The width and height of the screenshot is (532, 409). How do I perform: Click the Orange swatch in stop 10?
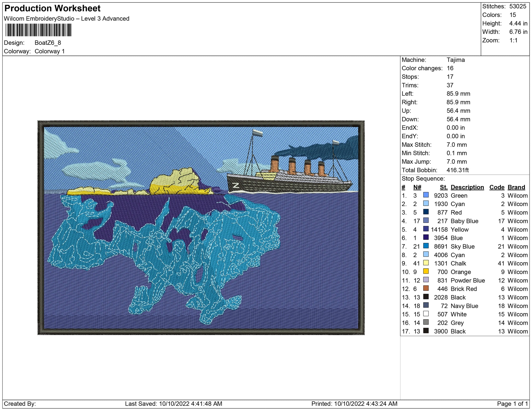pyautogui.click(x=426, y=271)
